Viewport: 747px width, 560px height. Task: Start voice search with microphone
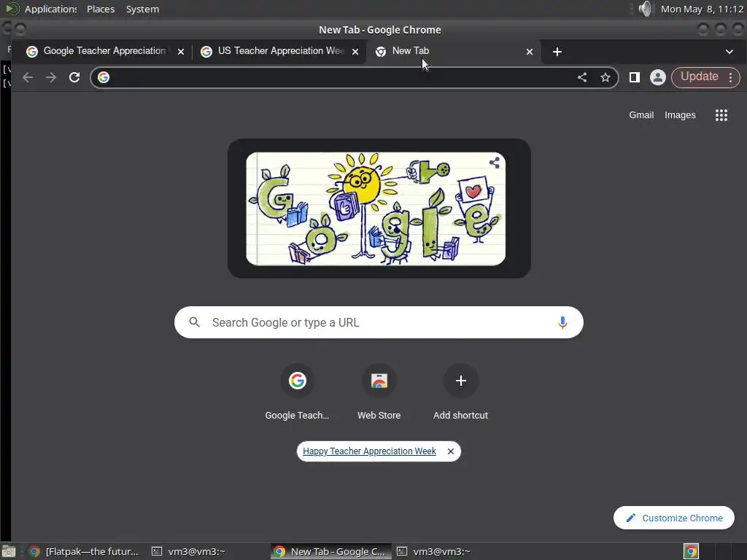click(562, 322)
